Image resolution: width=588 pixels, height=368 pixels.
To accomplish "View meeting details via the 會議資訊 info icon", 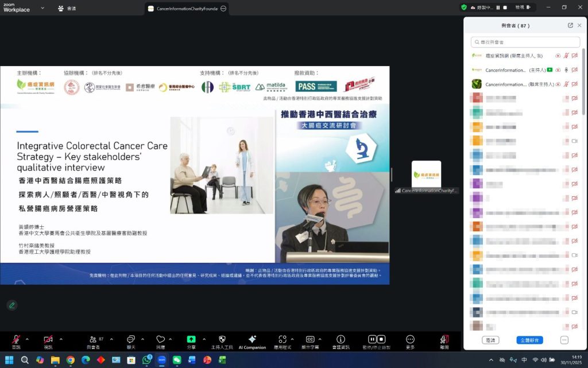I will pos(340,340).
